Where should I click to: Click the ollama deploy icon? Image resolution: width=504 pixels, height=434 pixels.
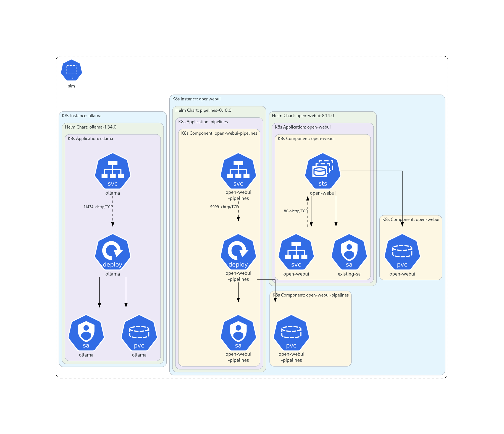coord(112,252)
